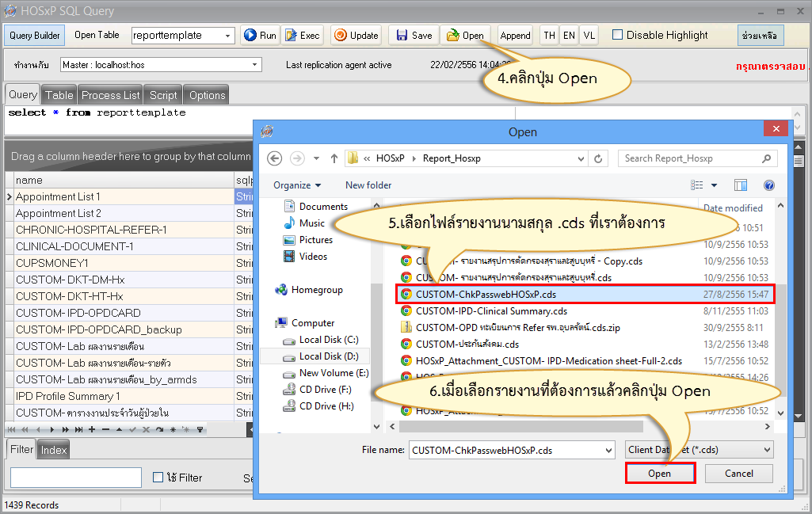Switch to the Index tab
Image resolution: width=812 pixels, height=514 pixels.
(53, 449)
